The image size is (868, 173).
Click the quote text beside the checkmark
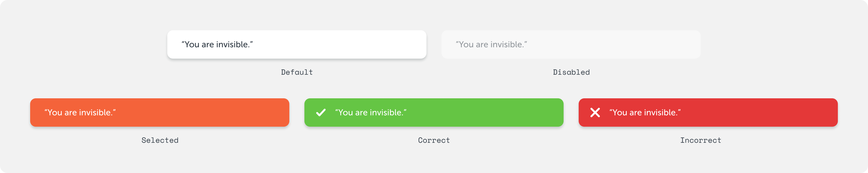click(x=371, y=112)
